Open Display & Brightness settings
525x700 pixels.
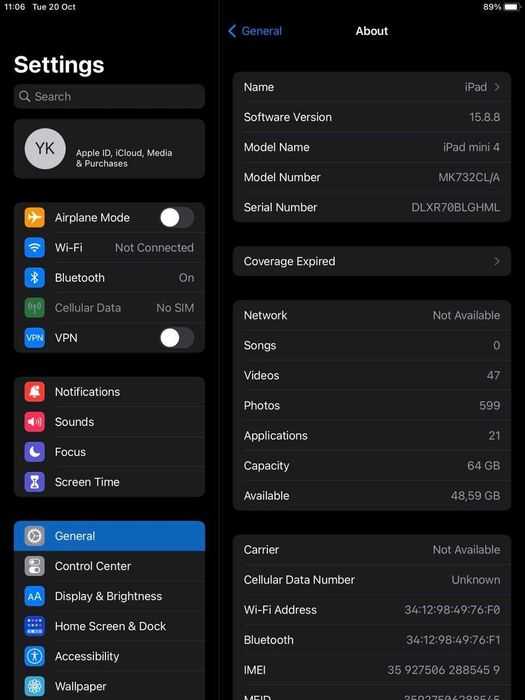109,596
